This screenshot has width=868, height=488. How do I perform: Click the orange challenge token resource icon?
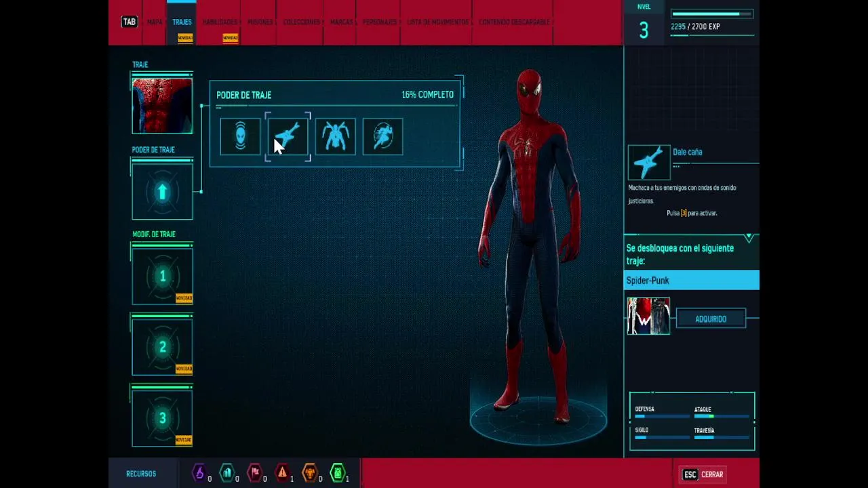tap(310, 472)
